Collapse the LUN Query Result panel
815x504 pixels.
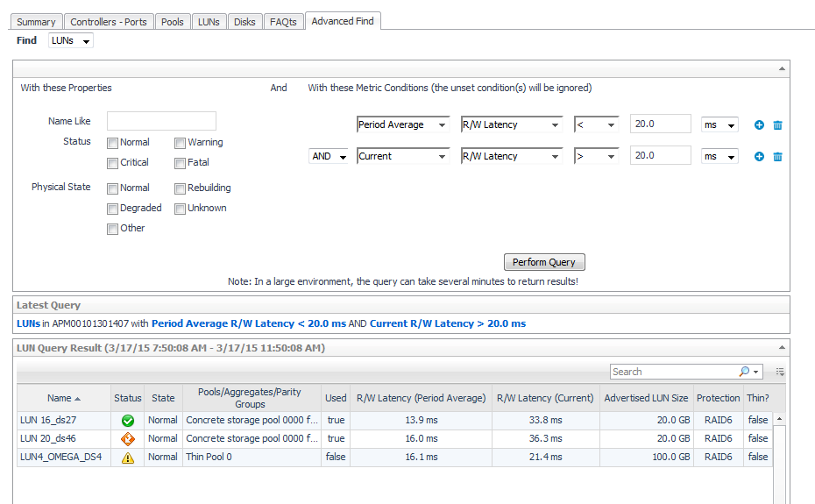(782, 347)
